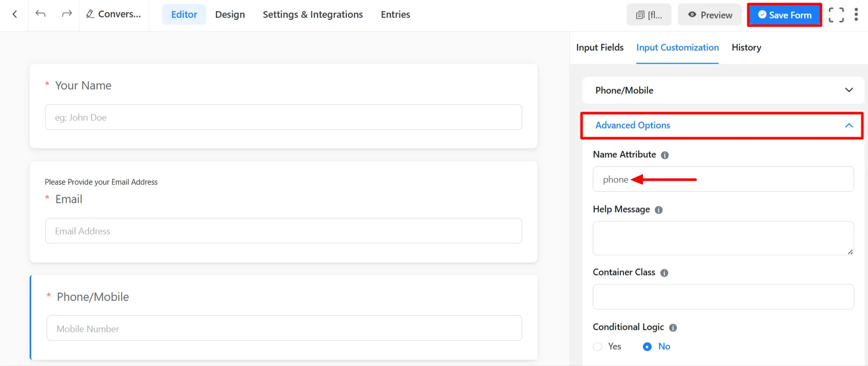Click the Name Attribute info icon

coord(664,155)
